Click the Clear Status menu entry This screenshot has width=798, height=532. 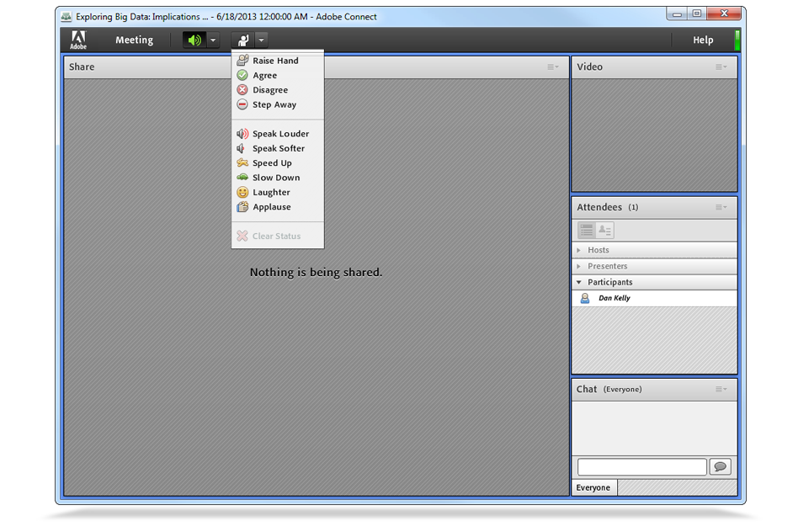pos(278,237)
